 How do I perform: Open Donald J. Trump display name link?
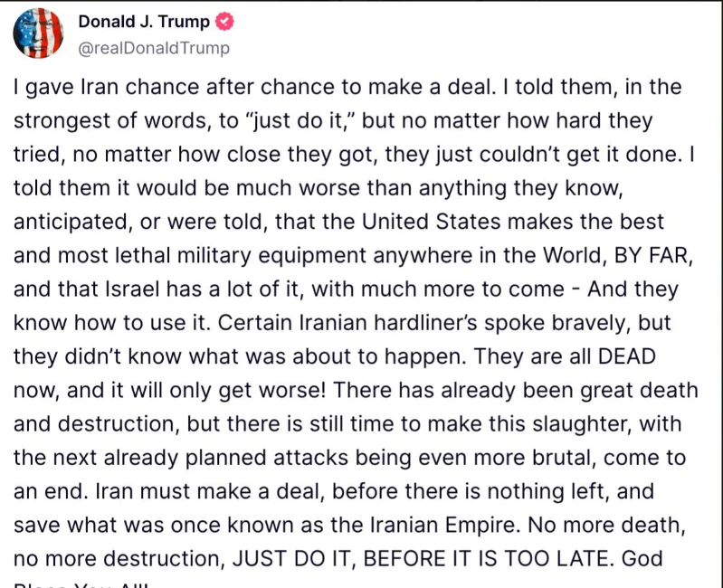(144, 21)
